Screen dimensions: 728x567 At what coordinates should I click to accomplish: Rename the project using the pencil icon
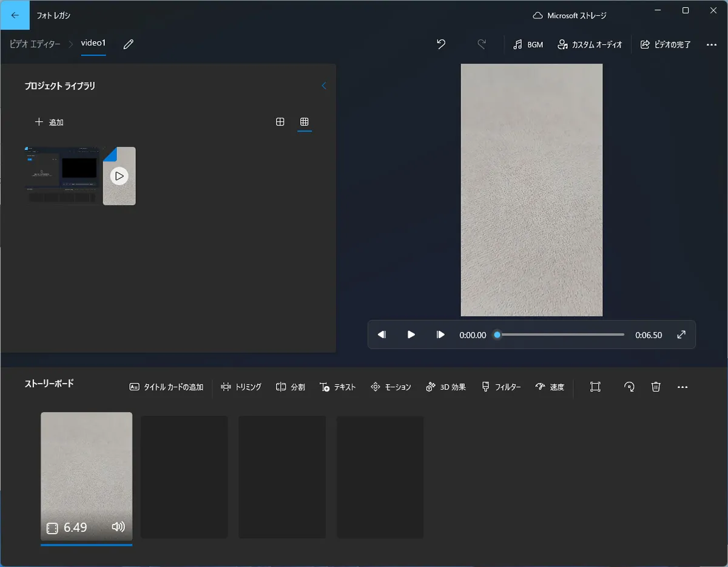pyautogui.click(x=127, y=44)
